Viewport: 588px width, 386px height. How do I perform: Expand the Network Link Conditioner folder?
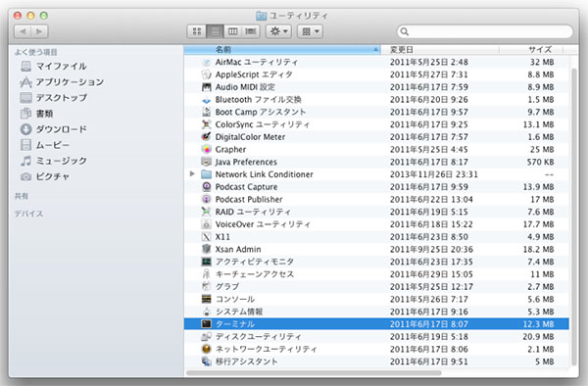pyautogui.click(x=192, y=173)
